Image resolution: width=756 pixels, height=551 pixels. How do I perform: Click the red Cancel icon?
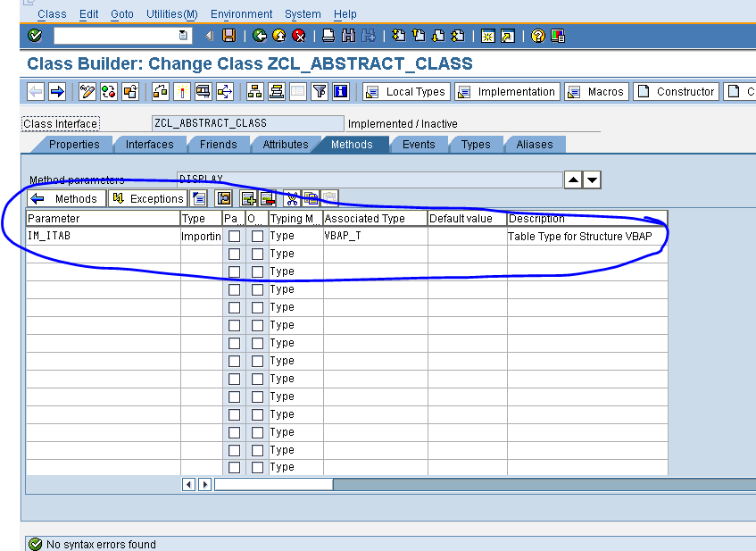pos(299,36)
